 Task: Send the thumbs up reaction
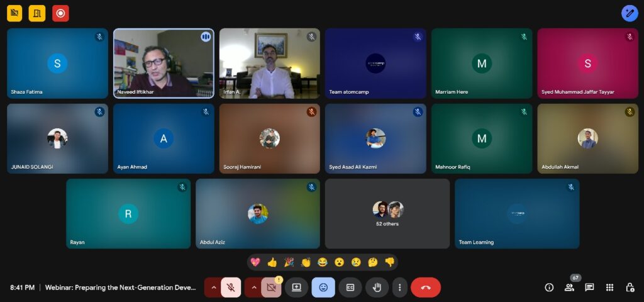pyautogui.click(x=272, y=262)
